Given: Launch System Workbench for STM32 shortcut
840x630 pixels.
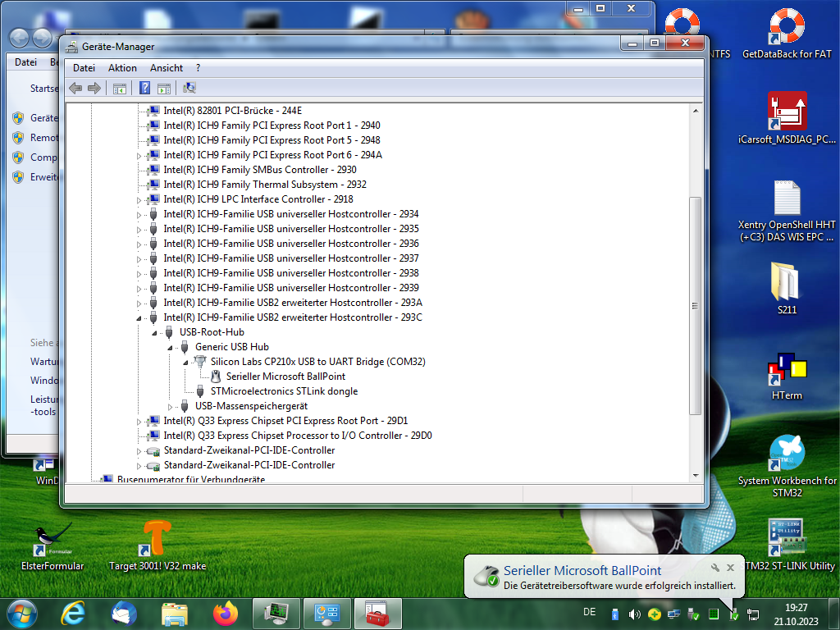Looking at the screenshot, I should point(787,465).
